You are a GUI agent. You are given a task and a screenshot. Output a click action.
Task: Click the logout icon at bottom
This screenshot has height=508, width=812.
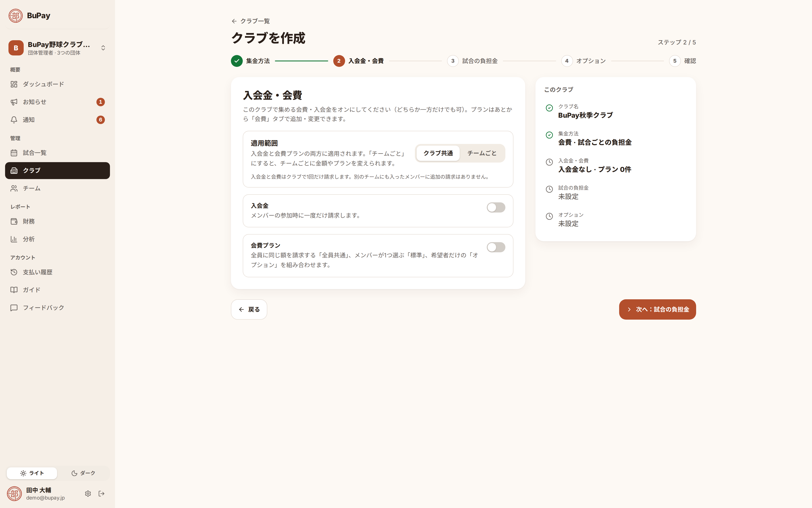pos(101,494)
